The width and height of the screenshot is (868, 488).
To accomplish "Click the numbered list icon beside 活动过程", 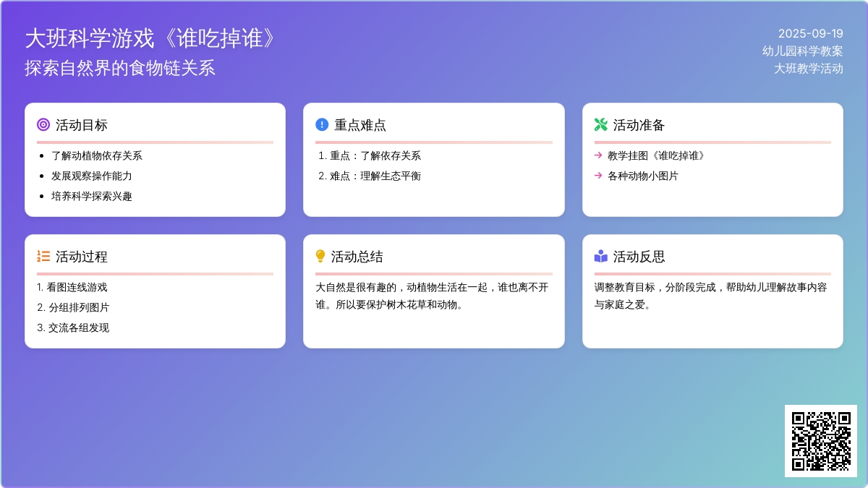I will pos(43,257).
